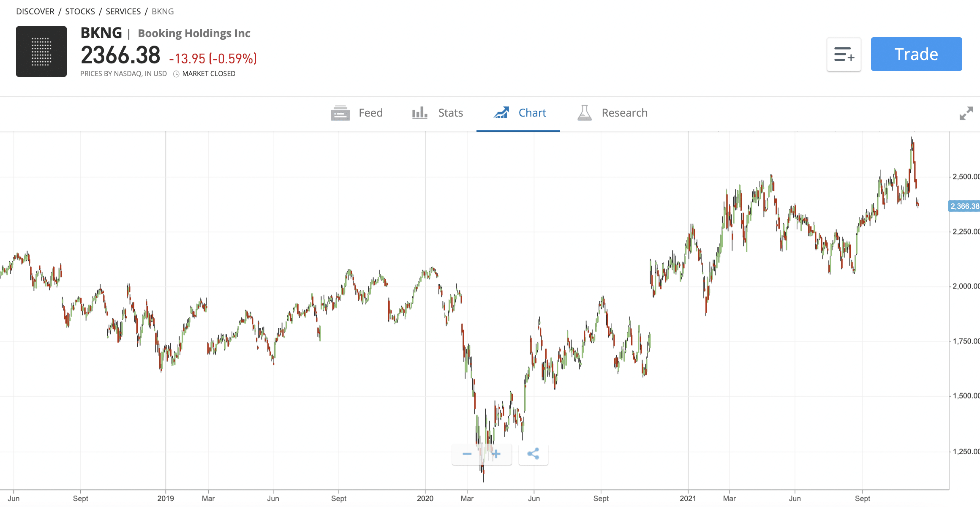Screen dimensions: 980x507
Task: Zoom out chart with minus button
Action: (x=467, y=454)
